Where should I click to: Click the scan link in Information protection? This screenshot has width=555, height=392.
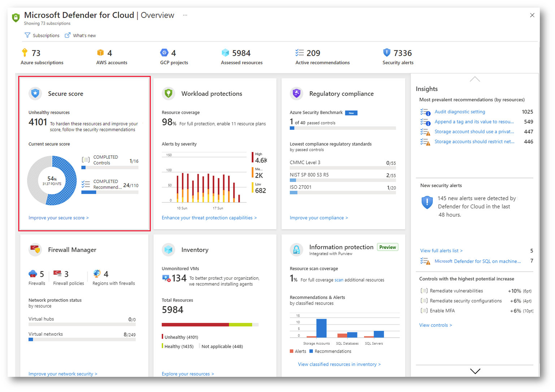coord(339,280)
